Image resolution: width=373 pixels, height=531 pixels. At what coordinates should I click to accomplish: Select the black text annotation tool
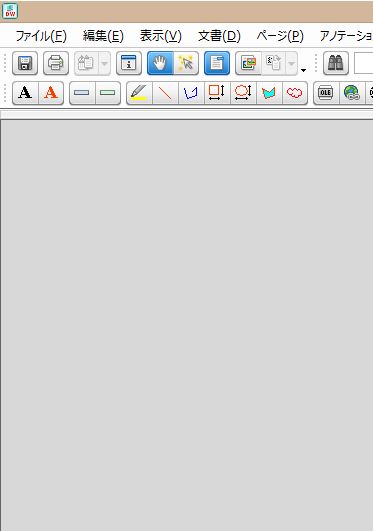(25, 92)
